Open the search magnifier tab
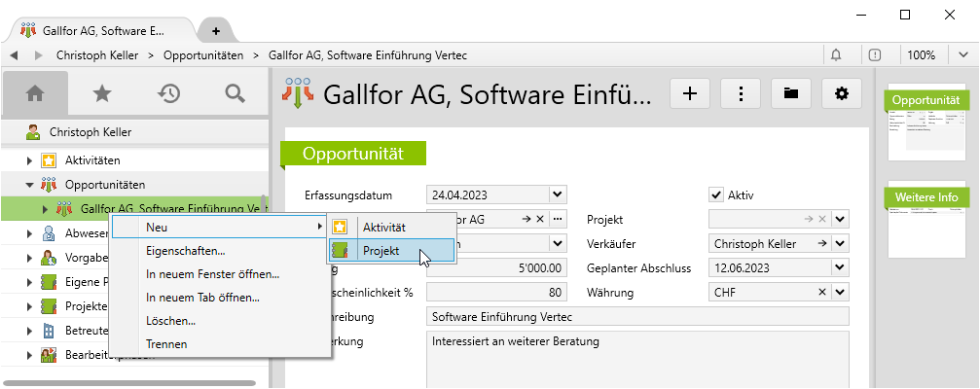 coord(235,93)
